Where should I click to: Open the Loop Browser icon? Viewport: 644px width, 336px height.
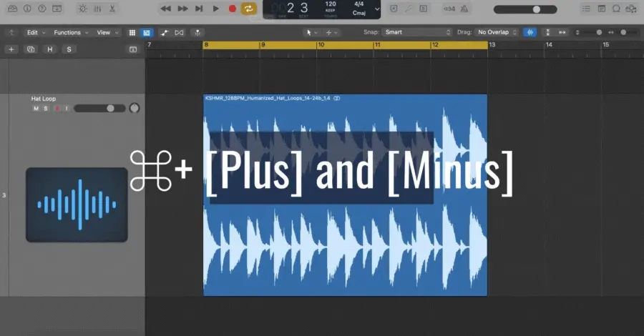(616, 9)
